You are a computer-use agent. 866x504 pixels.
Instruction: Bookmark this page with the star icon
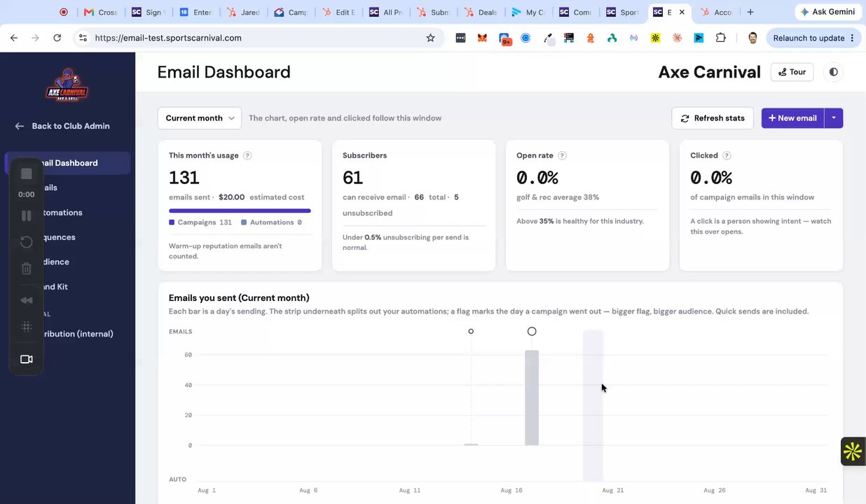coord(430,38)
